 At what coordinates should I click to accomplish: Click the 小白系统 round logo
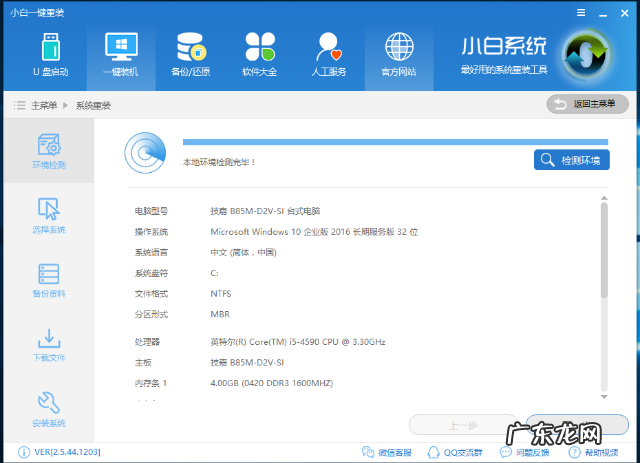click(x=587, y=55)
